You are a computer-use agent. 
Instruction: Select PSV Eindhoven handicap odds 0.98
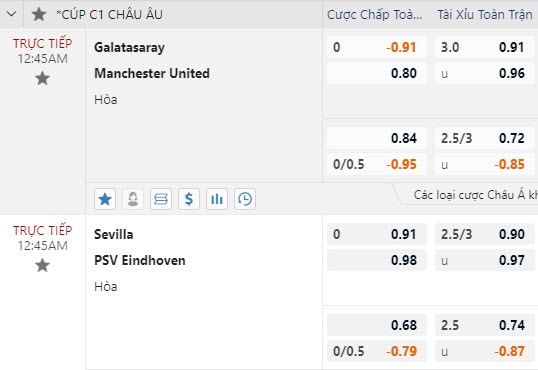376,260
